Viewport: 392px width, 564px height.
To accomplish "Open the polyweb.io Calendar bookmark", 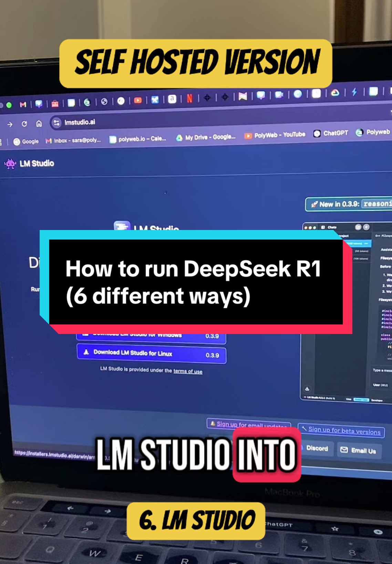I will point(138,139).
